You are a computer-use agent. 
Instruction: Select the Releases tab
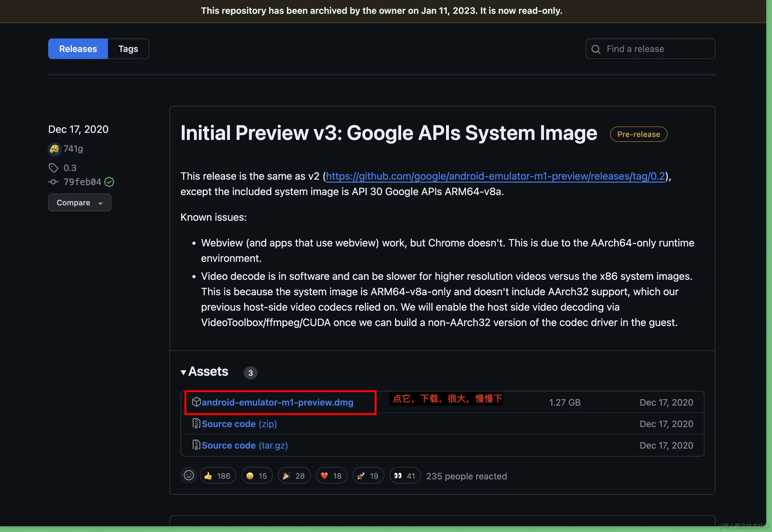[x=78, y=49]
